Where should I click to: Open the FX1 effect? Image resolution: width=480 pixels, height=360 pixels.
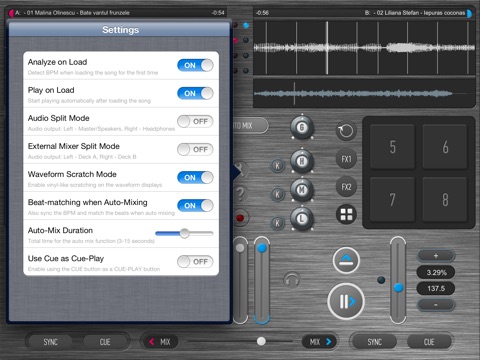[346, 159]
